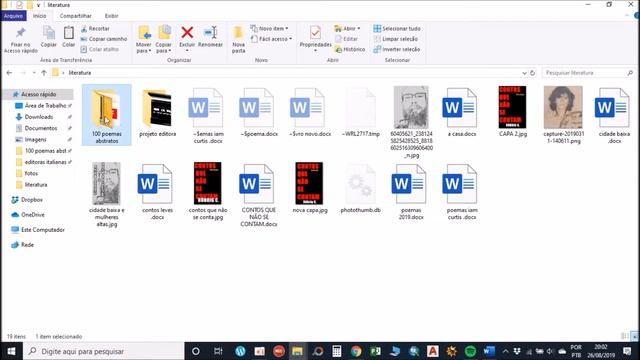
Task: Open the Arquivo tab
Action: (13, 16)
